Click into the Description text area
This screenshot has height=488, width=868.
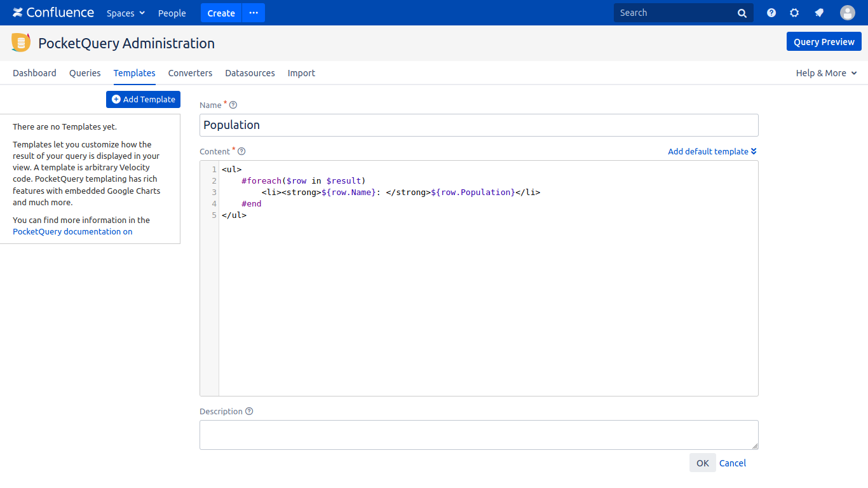(478, 435)
